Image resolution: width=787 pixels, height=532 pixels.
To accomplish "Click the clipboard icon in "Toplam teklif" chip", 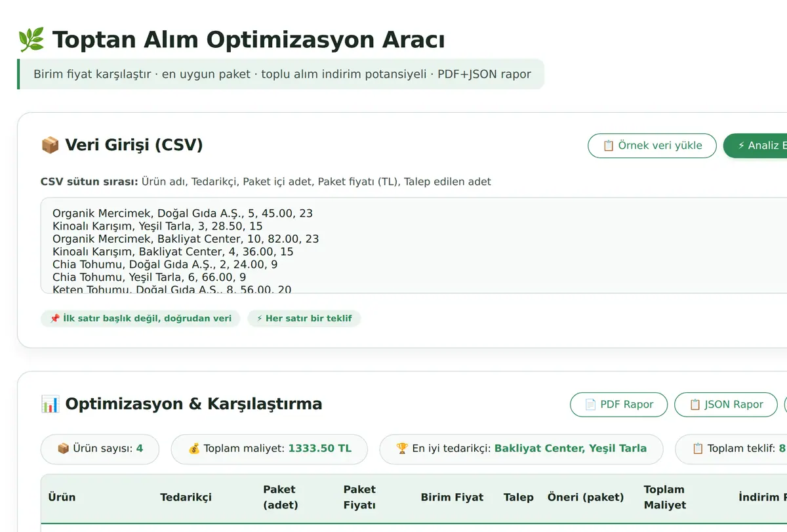I will (x=698, y=449).
